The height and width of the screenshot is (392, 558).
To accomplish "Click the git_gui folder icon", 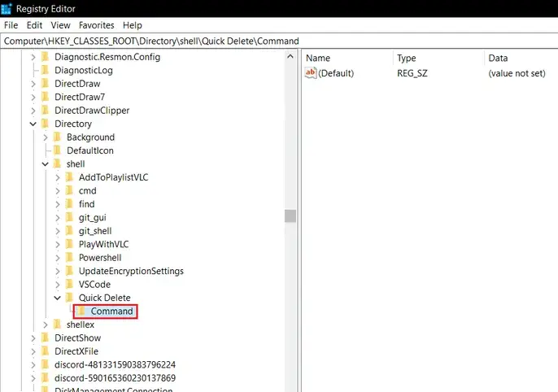I will [x=70, y=217].
